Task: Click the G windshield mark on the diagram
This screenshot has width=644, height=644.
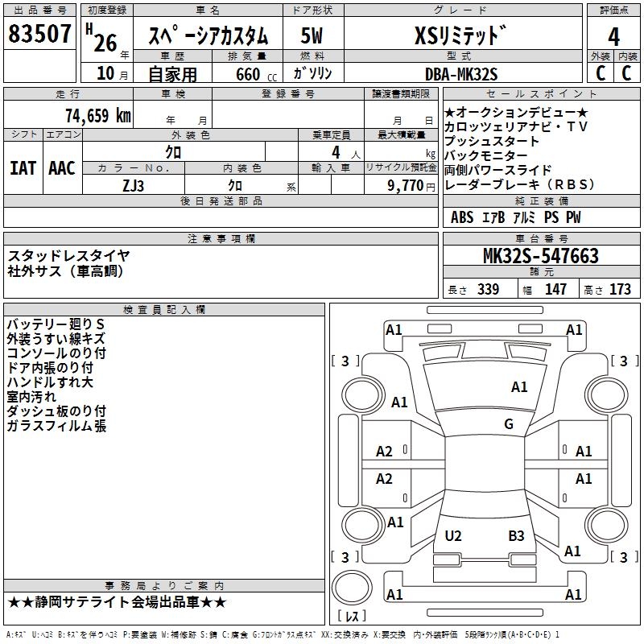Action: (x=509, y=423)
